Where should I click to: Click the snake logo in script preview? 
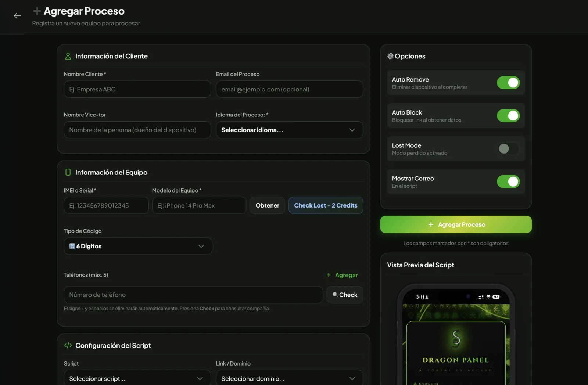point(456,338)
